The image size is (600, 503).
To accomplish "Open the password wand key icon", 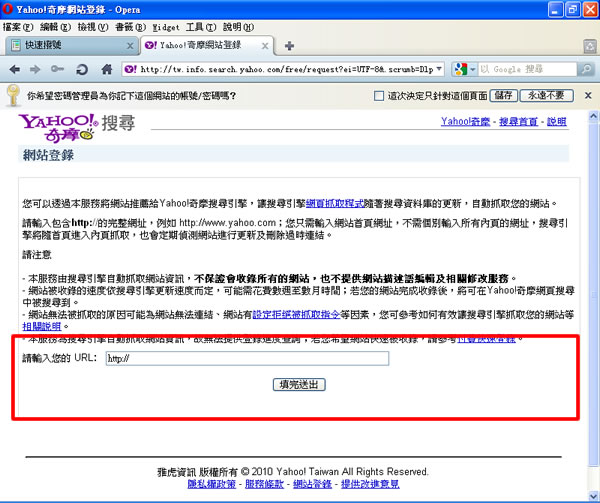I will (57, 69).
